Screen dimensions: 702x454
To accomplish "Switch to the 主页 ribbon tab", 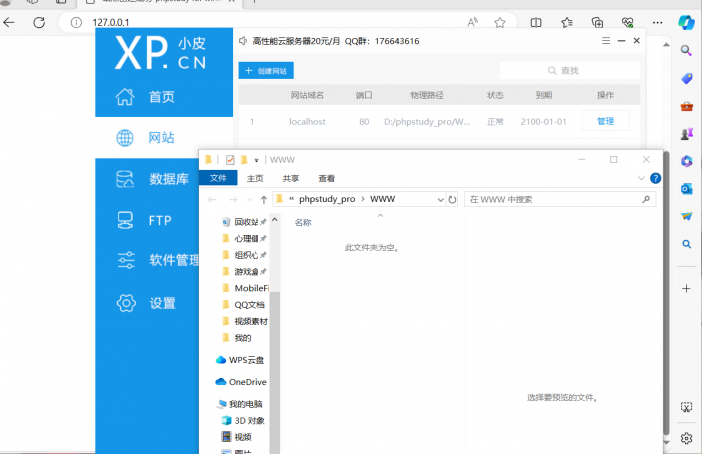I will [x=255, y=179].
